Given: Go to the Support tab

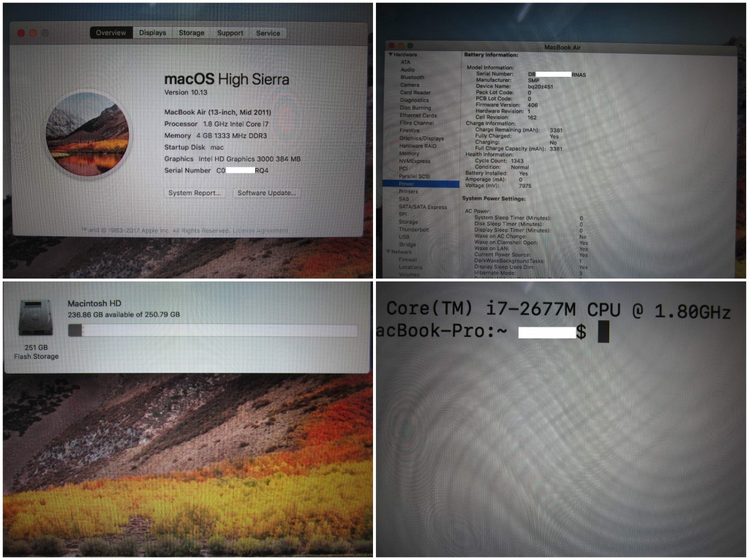Looking at the screenshot, I should 230,33.
